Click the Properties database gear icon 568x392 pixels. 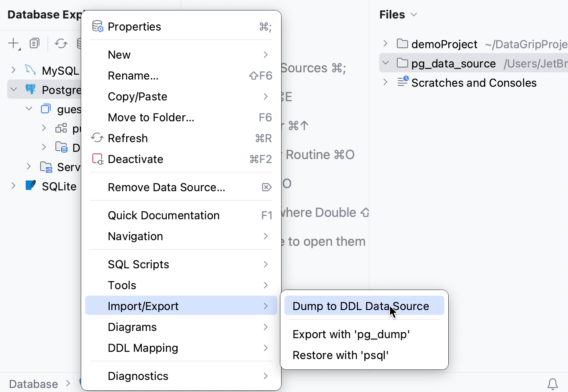98,27
